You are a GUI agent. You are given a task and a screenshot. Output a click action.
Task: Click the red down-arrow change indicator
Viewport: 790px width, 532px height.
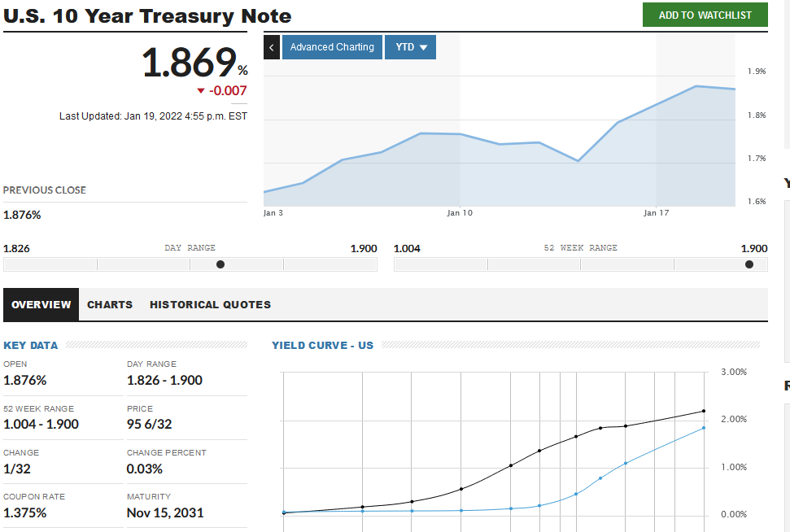200,91
